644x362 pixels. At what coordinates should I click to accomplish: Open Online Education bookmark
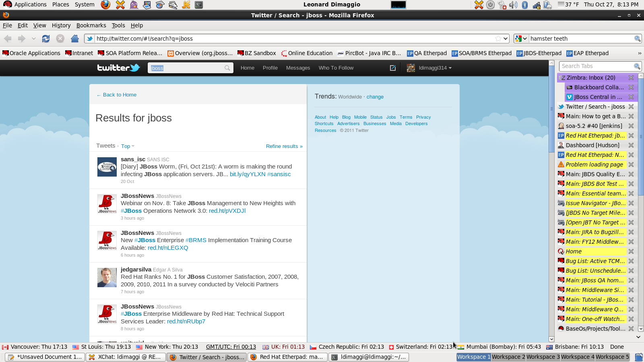pyautogui.click(x=307, y=53)
